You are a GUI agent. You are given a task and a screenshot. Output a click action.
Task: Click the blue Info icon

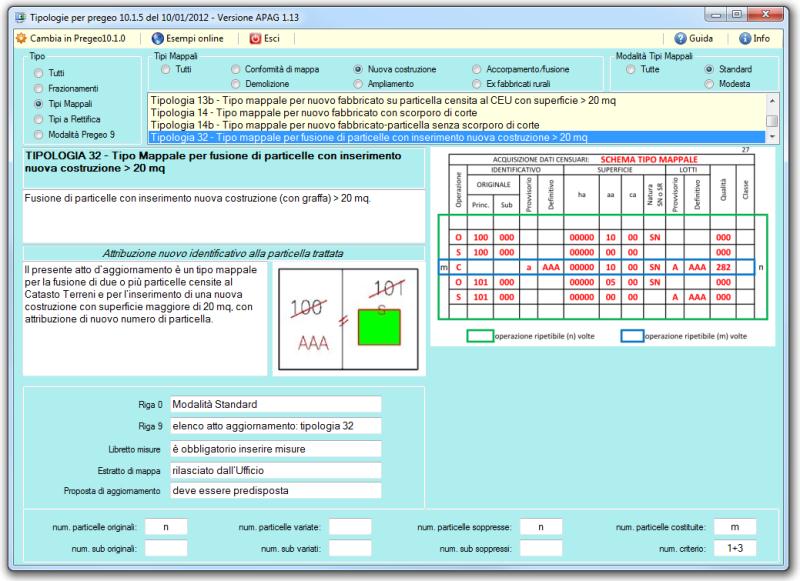coord(745,38)
